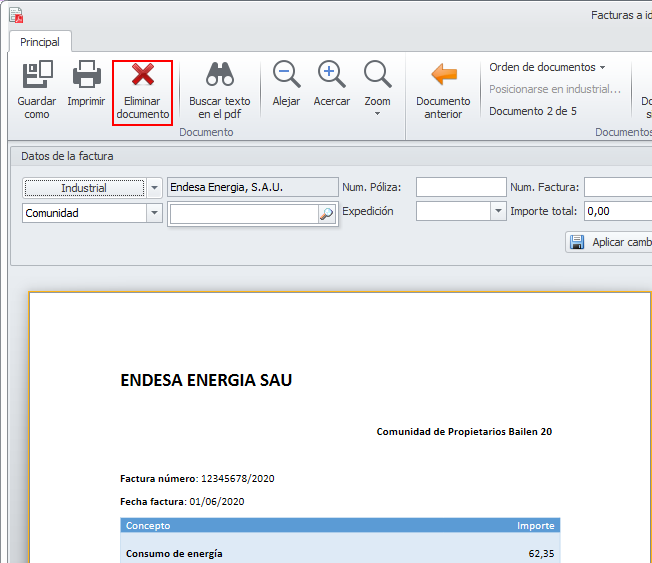Select the Principal ribbon tab
This screenshot has width=652, height=563.
(x=40, y=42)
